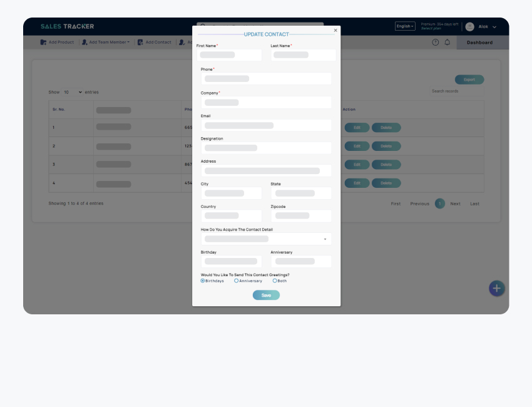This screenshot has height=407, width=532.
Task: Select the Anniversary radio option
Action: 236,281
